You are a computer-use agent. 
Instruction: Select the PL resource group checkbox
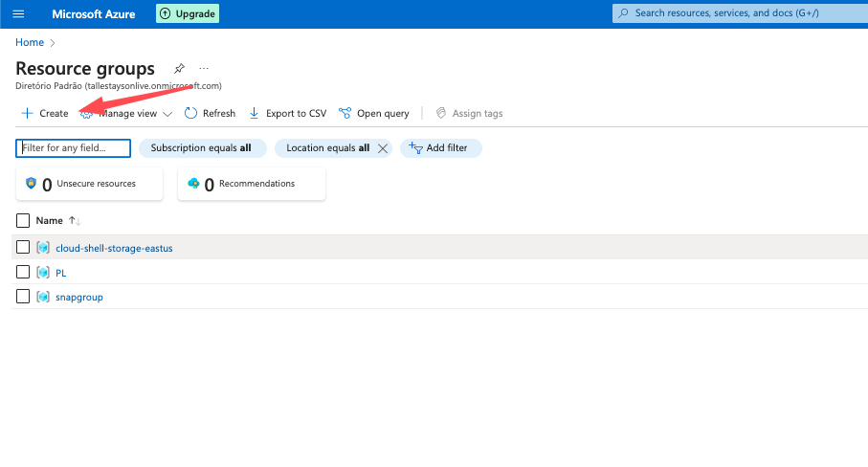[23, 273]
